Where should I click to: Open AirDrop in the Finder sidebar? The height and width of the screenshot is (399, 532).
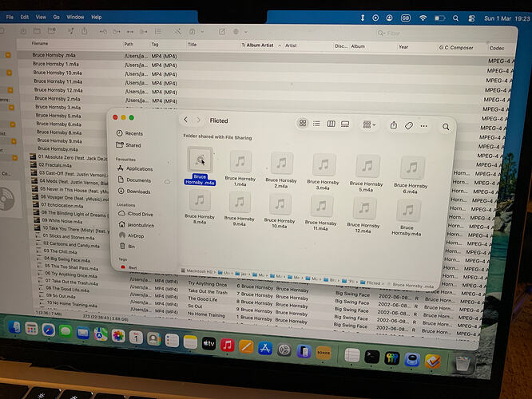coord(132,235)
